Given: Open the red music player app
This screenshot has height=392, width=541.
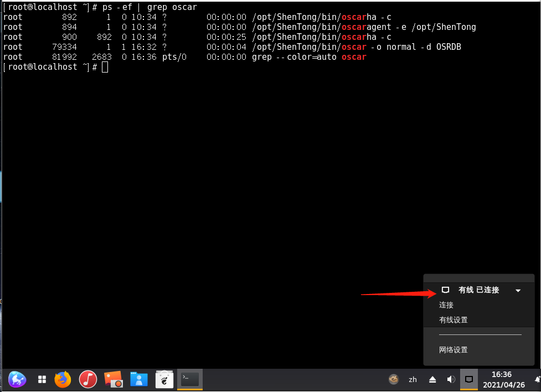Looking at the screenshot, I should pyautogui.click(x=87, y=379).
